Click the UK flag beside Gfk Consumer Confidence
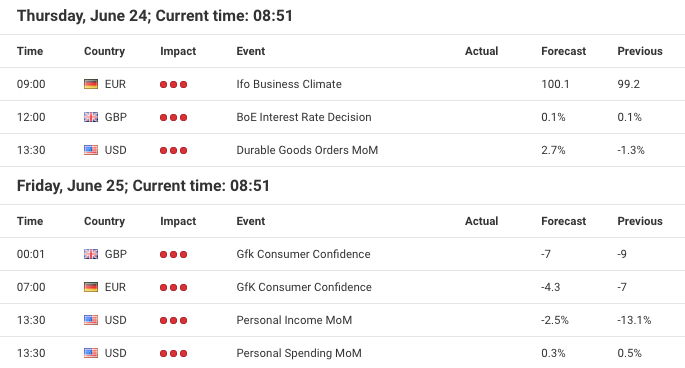This screenshot has height=368, width=685. (x=91, y=254)
